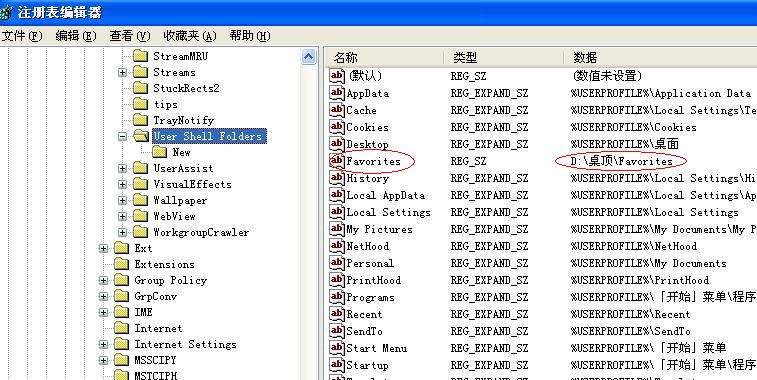Select the TrayNotify key label
This screenshot has height=380, width=757.
pyautogui.click(x=183, y=120)
